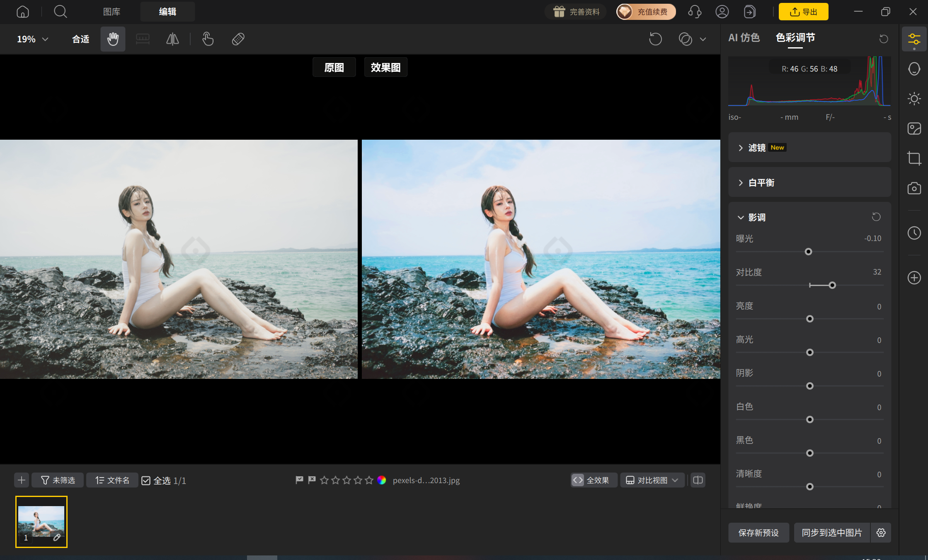
Task: Toggle the 全选 checkbox
Action: 146,480
